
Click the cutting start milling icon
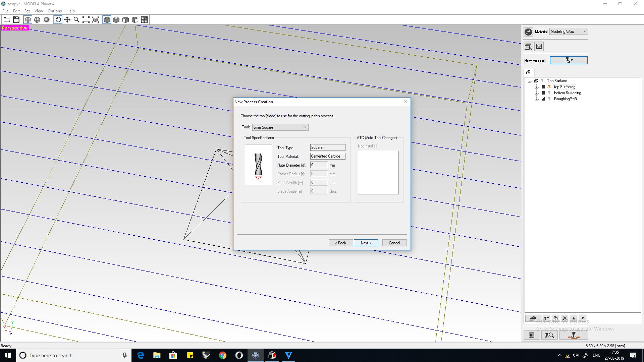(x=573, y=335)
